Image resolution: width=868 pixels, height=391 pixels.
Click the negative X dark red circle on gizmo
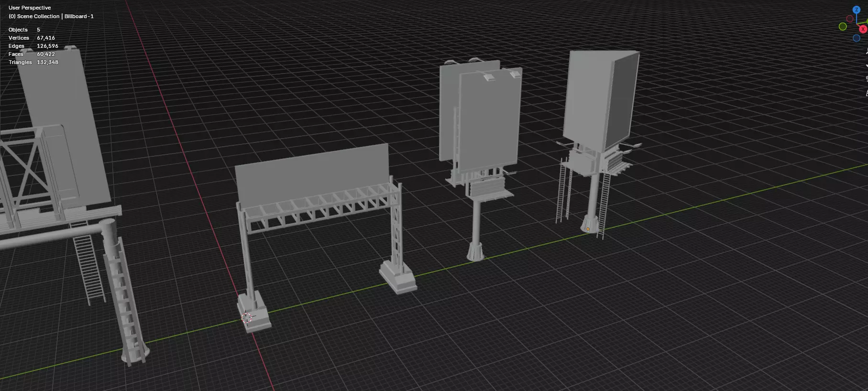tap(850, 19)
